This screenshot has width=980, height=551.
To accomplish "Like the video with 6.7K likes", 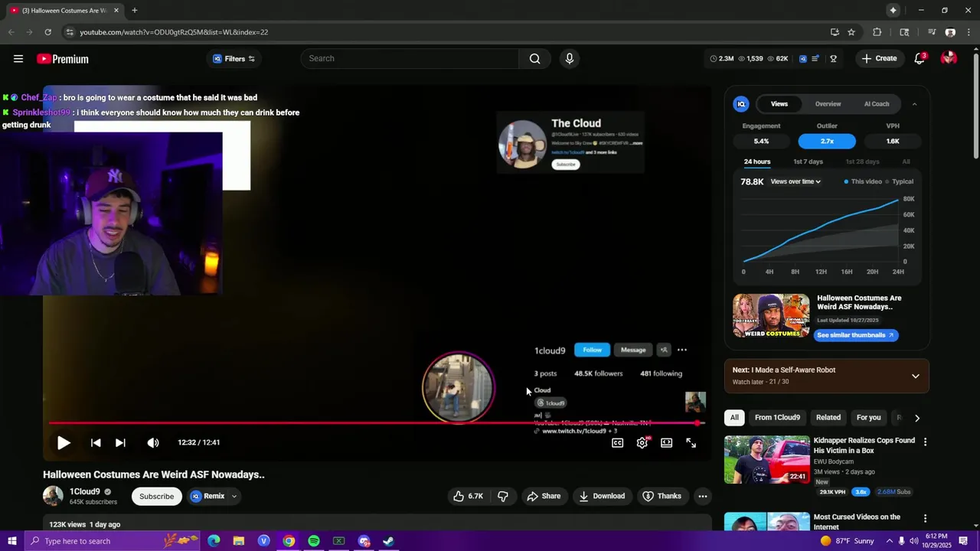I will 469,496.
